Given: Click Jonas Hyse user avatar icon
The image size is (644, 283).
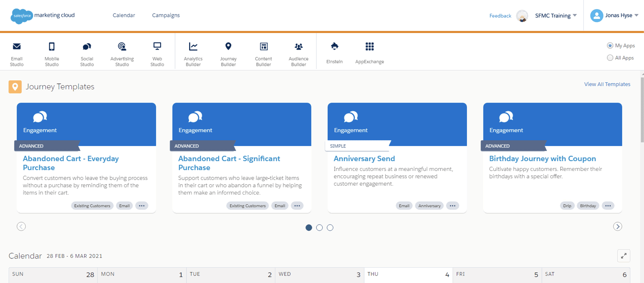Looking at the screenshot, I should pos(597,15).
